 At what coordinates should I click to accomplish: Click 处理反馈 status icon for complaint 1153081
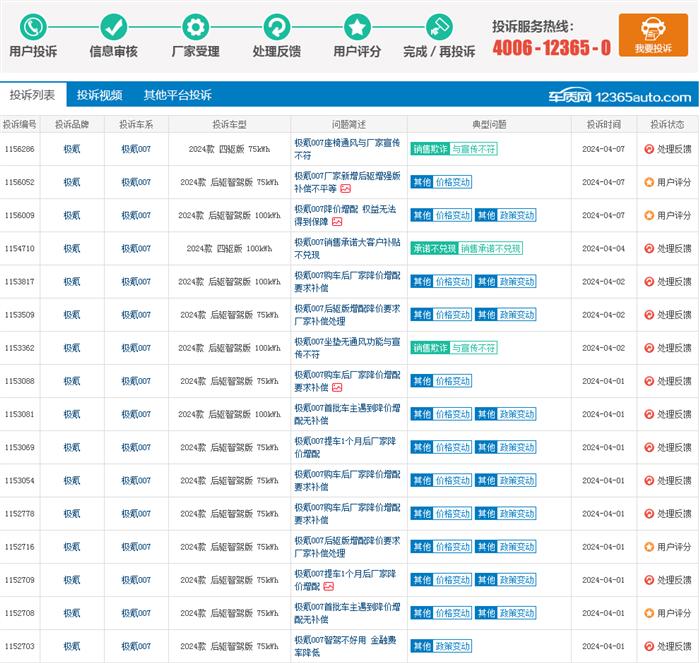[649, 414]
